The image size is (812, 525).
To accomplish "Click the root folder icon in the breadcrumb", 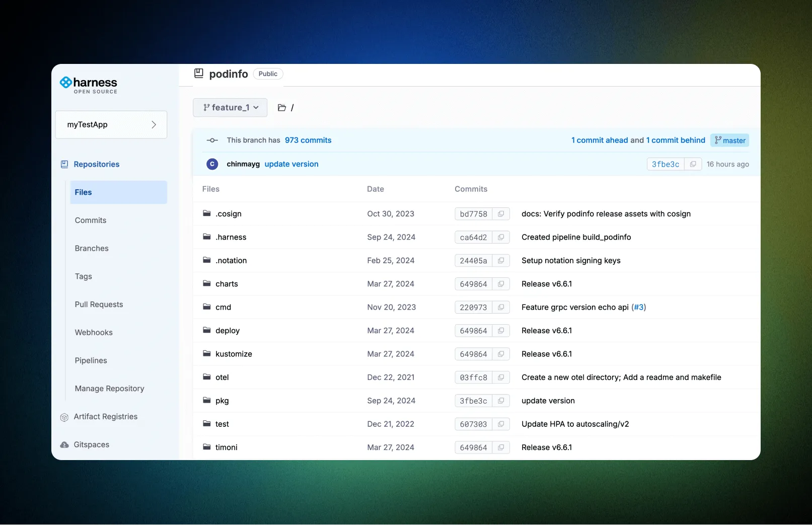I will (282, 108).
